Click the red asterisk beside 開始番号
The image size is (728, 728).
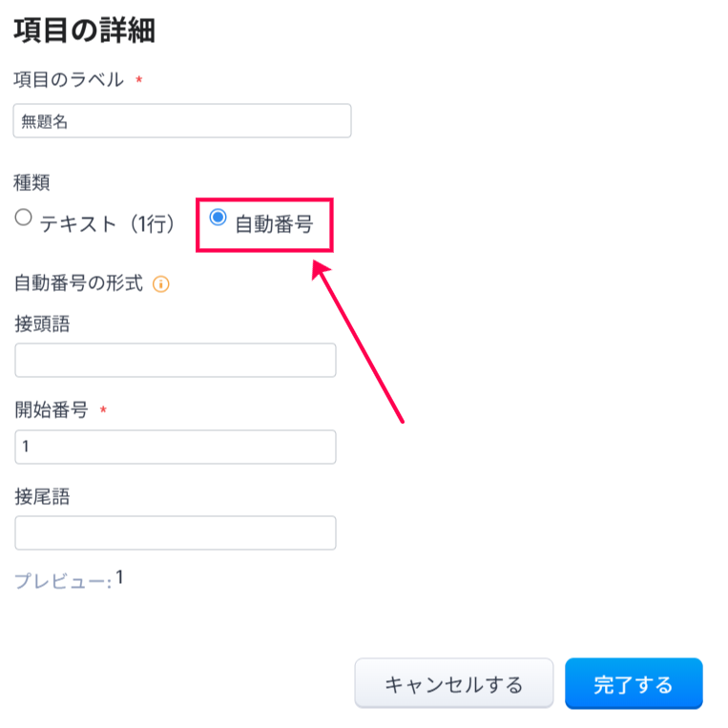click(103, 410)
